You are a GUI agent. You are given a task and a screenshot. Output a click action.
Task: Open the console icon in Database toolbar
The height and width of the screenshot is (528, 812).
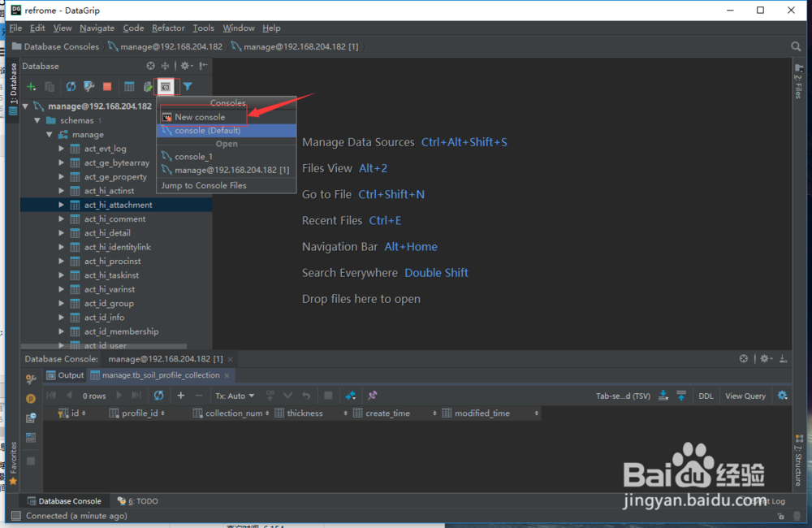point(166,87)
